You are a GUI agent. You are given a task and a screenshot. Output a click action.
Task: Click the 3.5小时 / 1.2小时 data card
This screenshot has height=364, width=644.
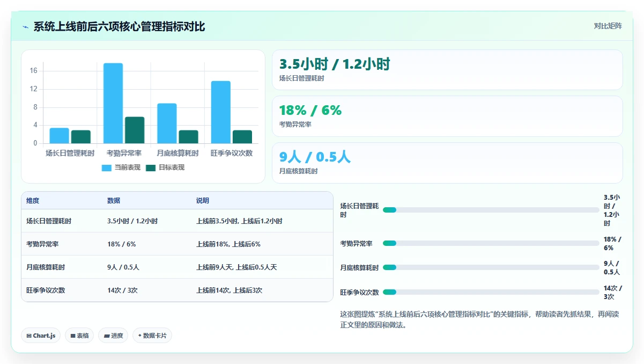[447, 70]
